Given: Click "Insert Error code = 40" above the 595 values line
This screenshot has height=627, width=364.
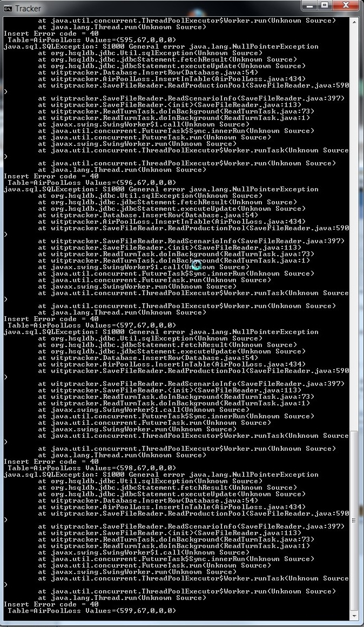Looking at the screenshot, I should click(51, 34).
